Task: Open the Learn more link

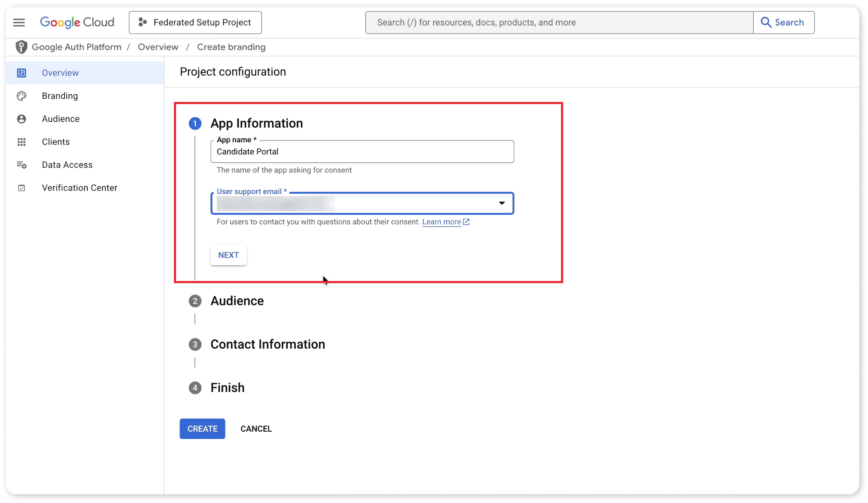Action: (441, 222)
